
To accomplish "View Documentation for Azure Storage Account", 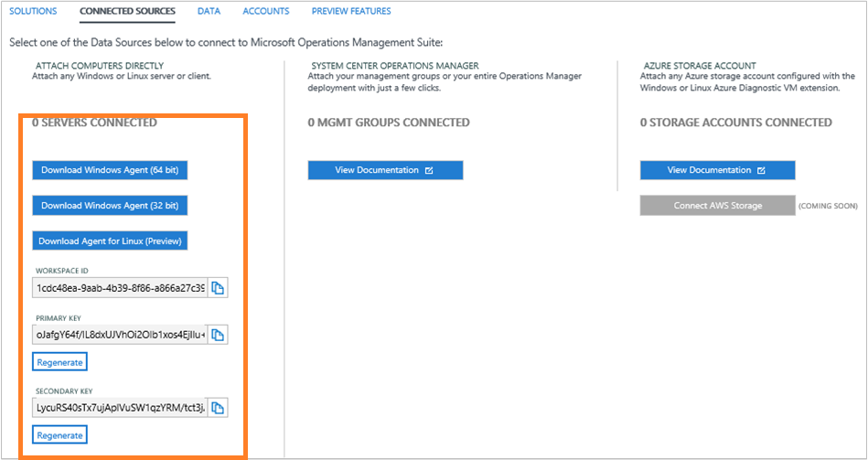I will 717,170.
